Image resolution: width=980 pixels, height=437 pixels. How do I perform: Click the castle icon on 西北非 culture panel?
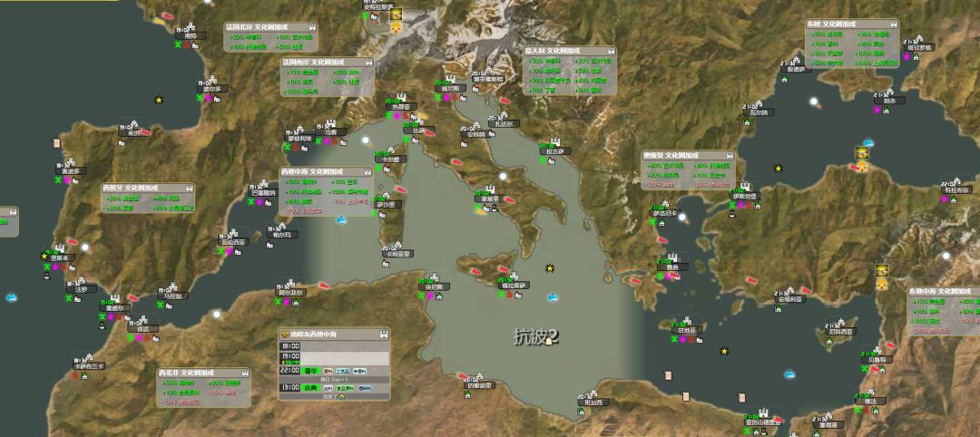pos(244,372)
